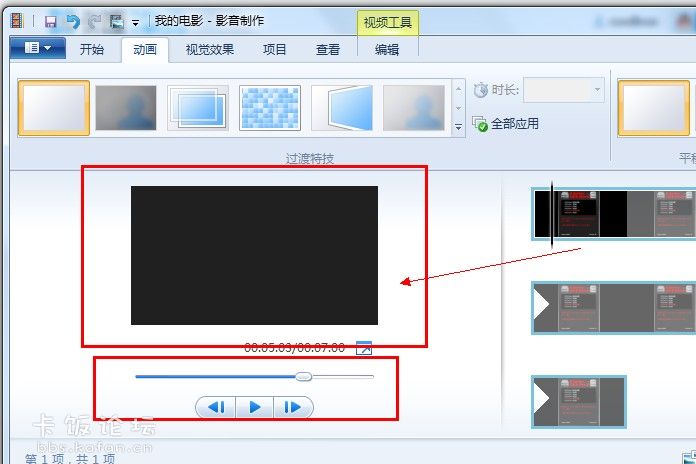Screen dimensions: 696x464
Task: Select the third clip thumbnail in storyboard
Action: 579,402
